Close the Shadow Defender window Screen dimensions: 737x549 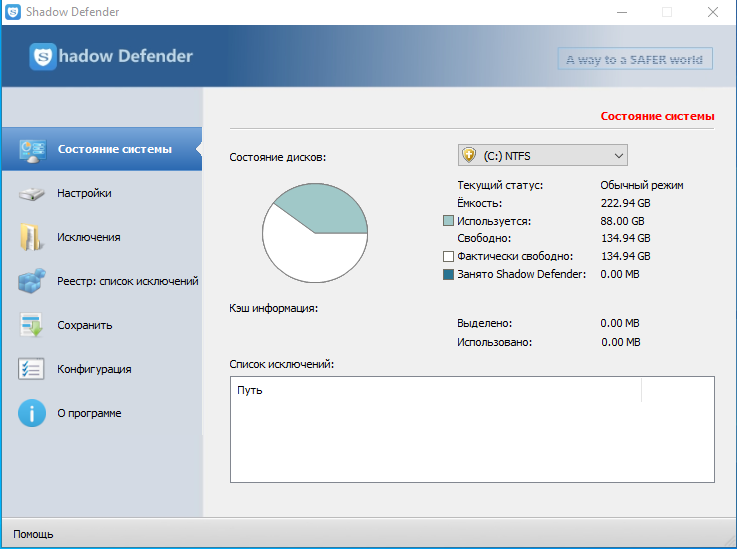713,12
